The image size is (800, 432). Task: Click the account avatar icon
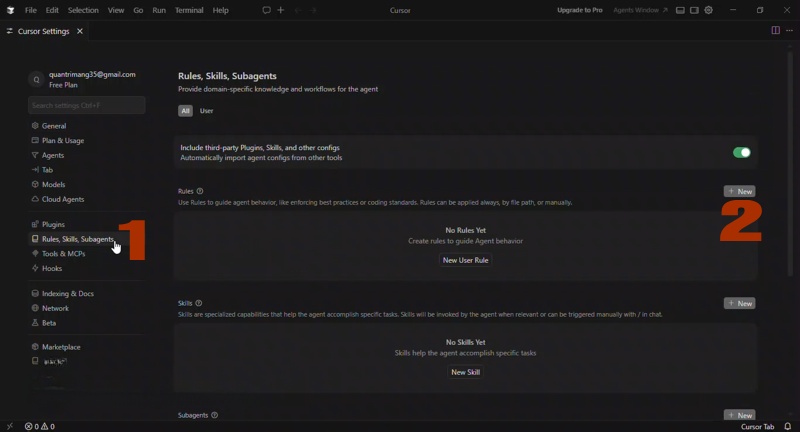click(x=36, y=80)
